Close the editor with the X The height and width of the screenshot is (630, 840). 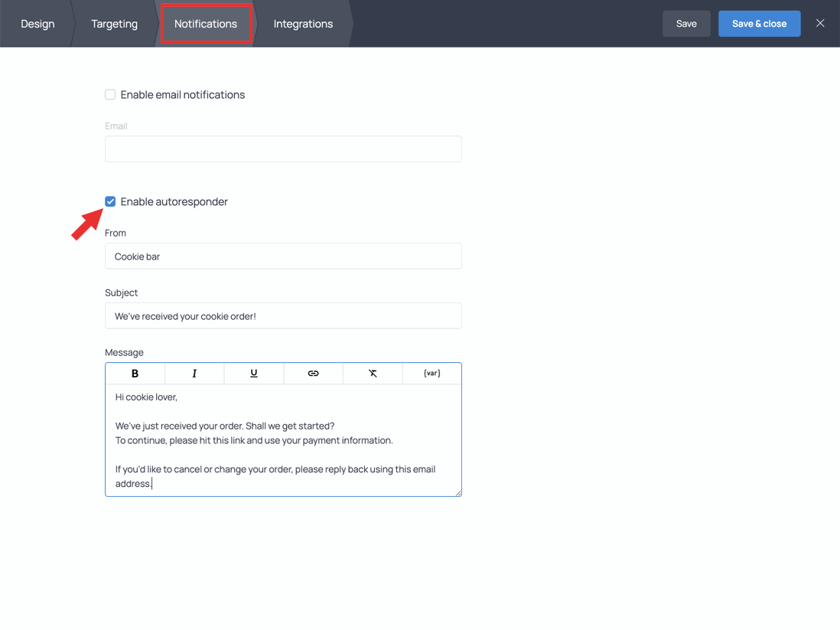click(820, 23)
